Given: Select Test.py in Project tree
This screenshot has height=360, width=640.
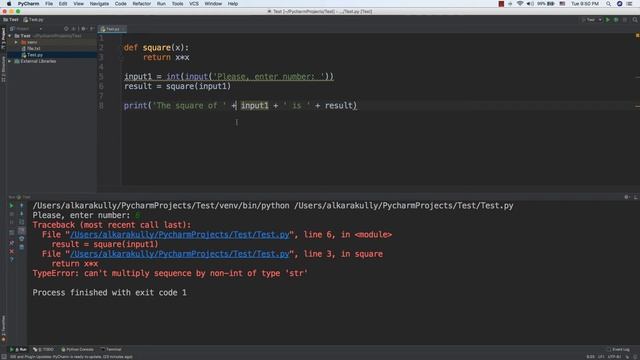Looking at the screenshot, I should coord(32,55).
